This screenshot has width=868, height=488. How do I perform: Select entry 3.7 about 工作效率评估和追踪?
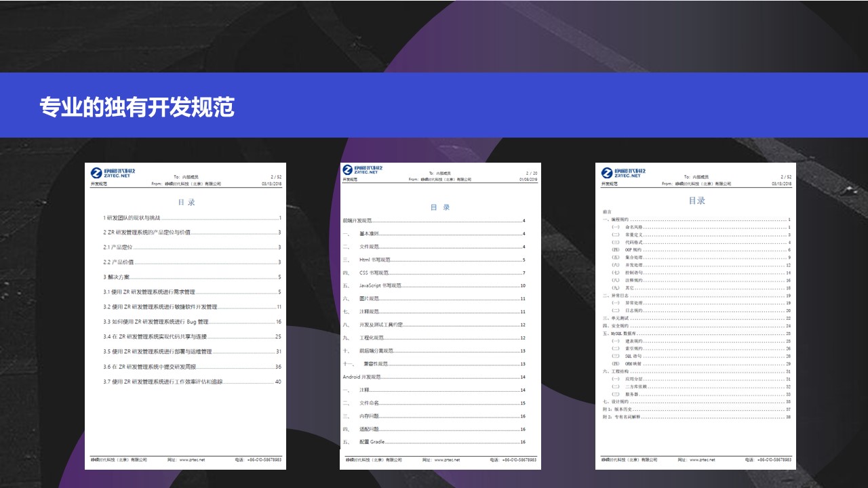pyautogui.click(x=192, y=382)
